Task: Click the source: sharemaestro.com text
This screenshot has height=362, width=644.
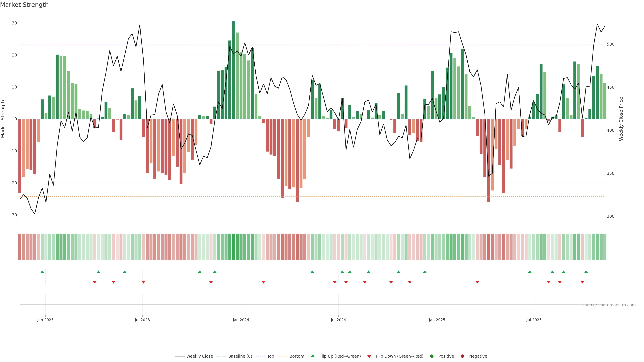Action: tap(609, 305)
